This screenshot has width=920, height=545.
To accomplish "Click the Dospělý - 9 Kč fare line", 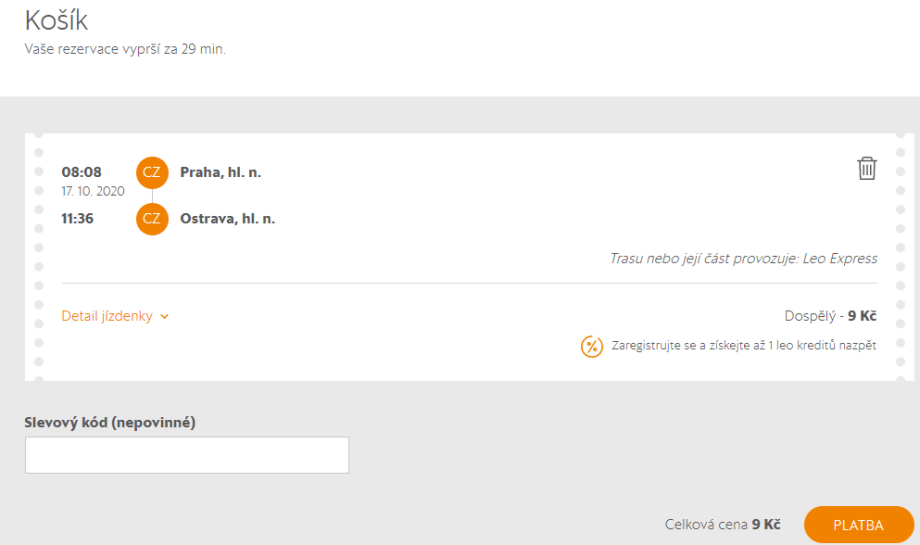I will click(830, 316).
